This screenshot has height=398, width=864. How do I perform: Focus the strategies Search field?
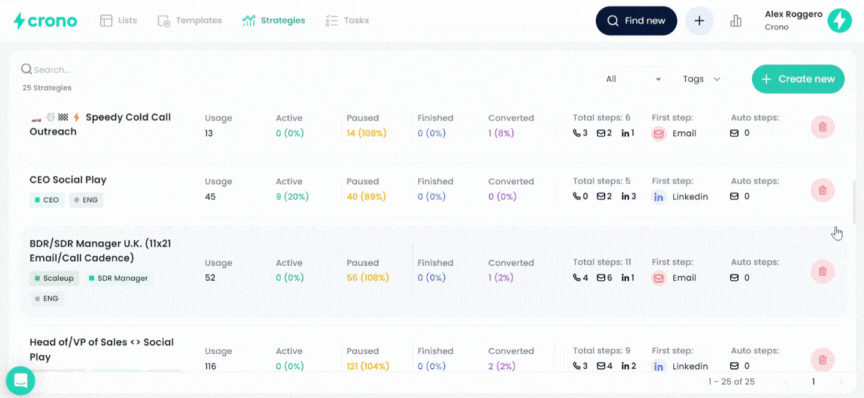tap(50, 70)
